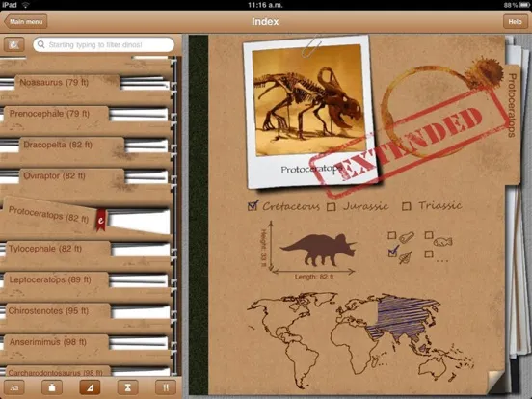Focus the filter dinos search field
Screen dimensions: 532x399
pyautogui.click(x=104, y=44)
